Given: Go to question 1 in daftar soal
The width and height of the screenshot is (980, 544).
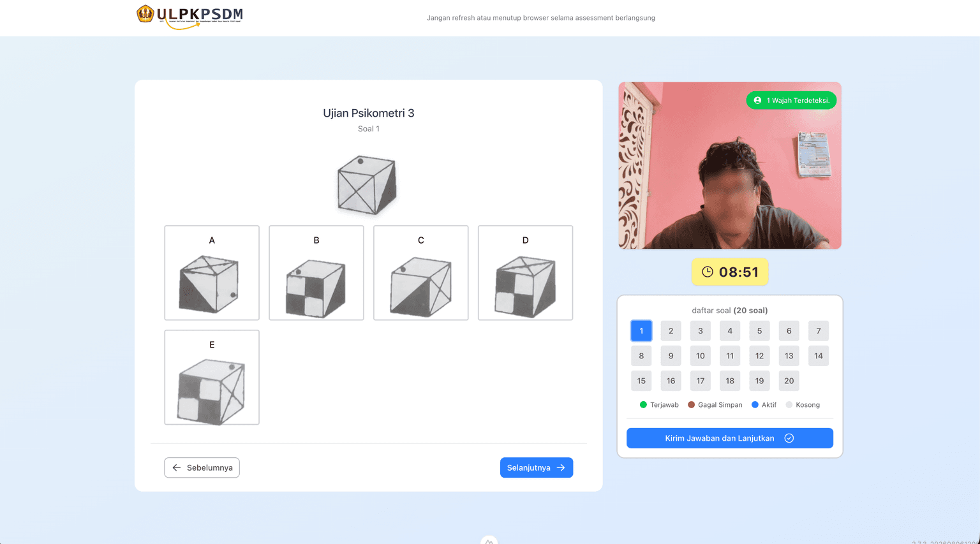Looking at the screenshot, I should (x=641, y=331).
